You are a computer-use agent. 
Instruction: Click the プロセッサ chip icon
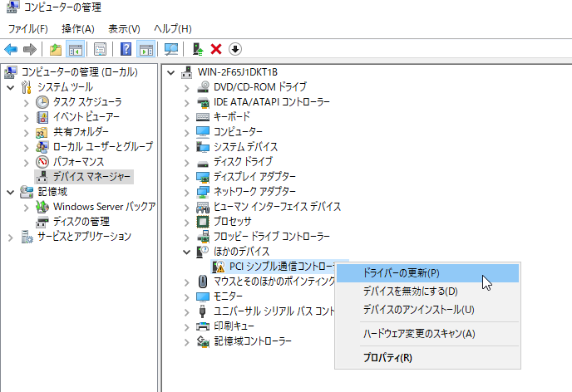pyautogui.click(x=203, y=222)
